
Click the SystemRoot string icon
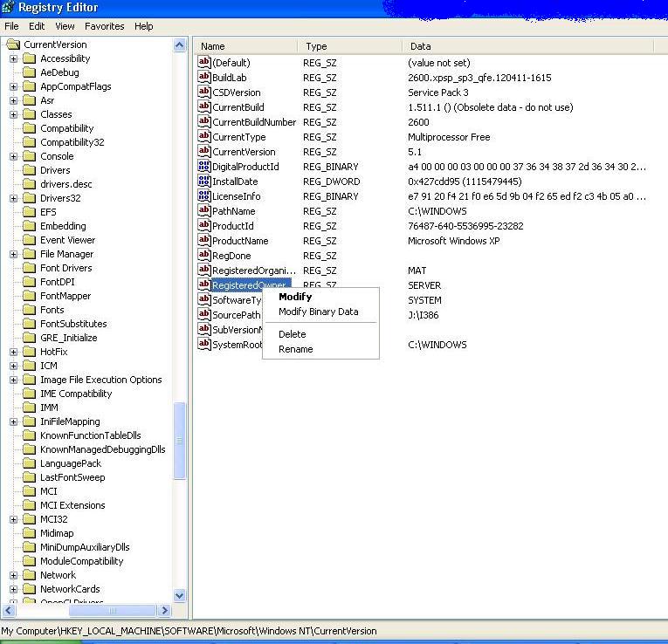[x=204, y=344]
